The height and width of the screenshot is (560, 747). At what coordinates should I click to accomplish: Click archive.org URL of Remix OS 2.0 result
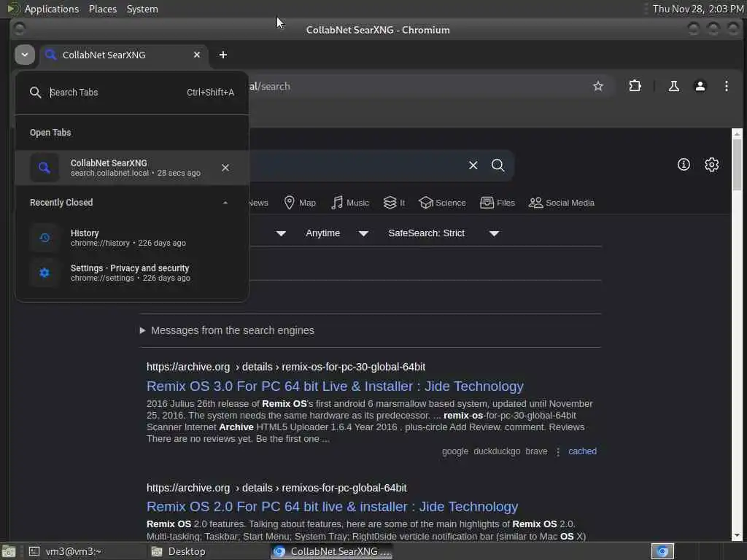coord(276,488)
